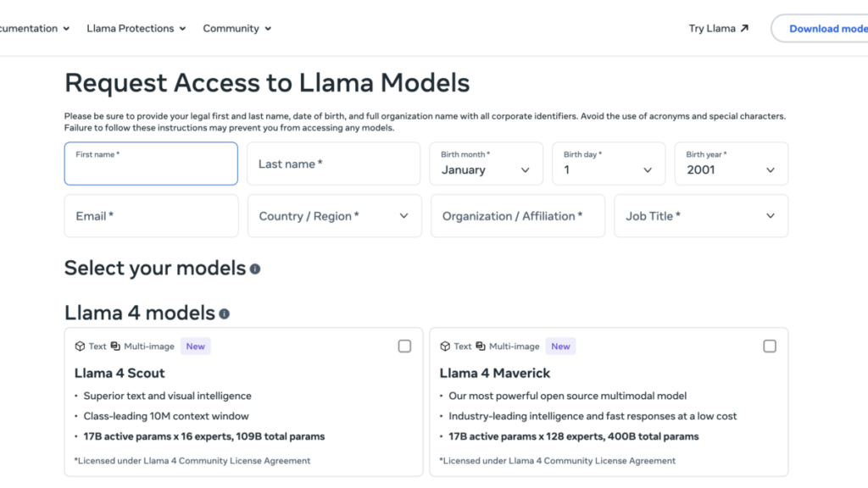Screen dimensions: 868x488
Task: Open the Birth day dropdown
Action: (609, 164)
